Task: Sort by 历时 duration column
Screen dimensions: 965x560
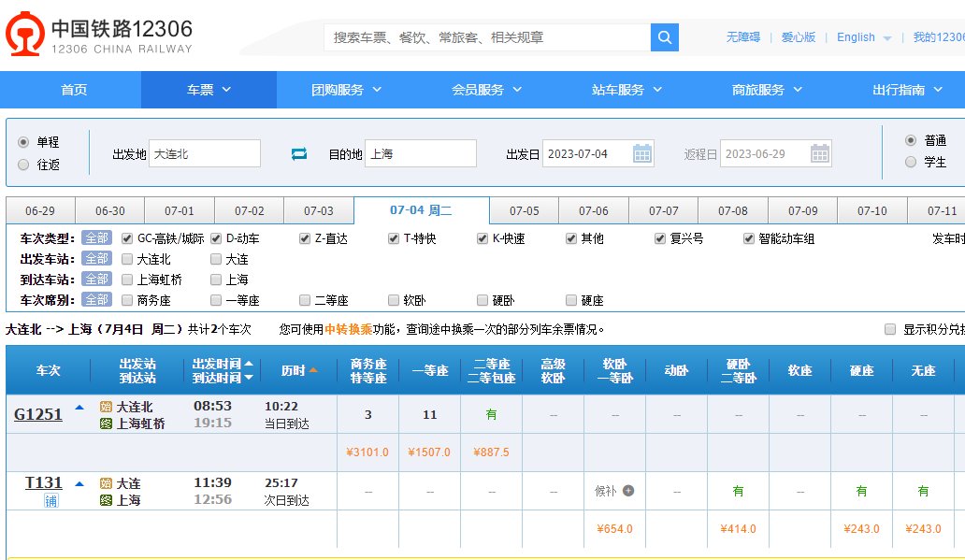Action: [x=299, y=370]
